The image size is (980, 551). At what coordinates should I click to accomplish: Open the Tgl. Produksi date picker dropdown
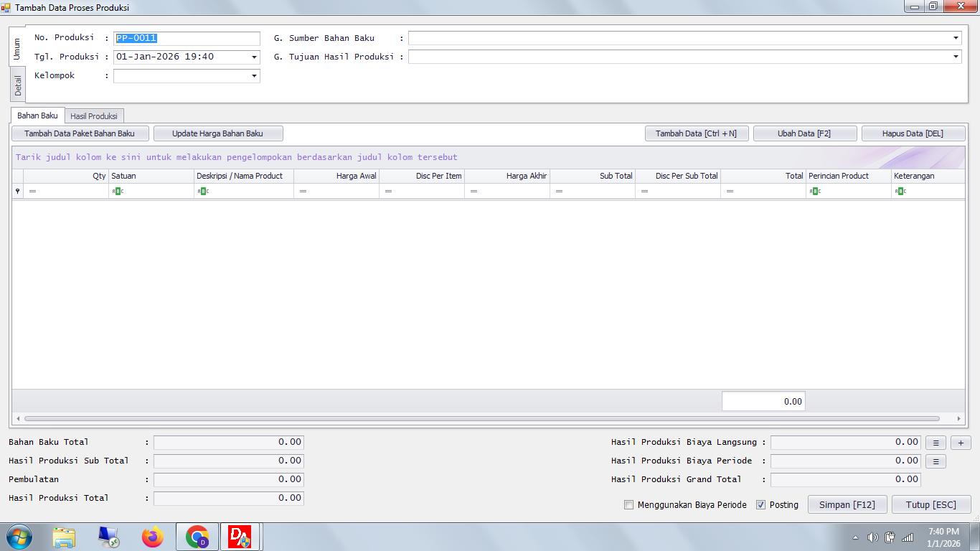253,57
